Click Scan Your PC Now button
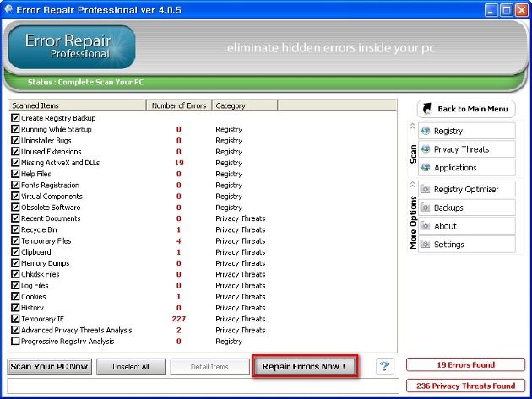Screen dimensions: 532x399 [50, 366]
